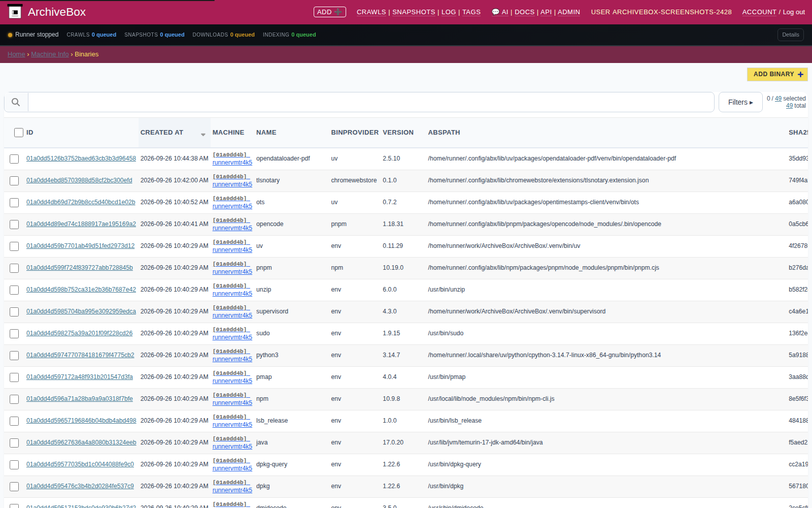Sort by VERSION column header
The width and height of the screenshot is (812, 508).
[x=398, y=133]
